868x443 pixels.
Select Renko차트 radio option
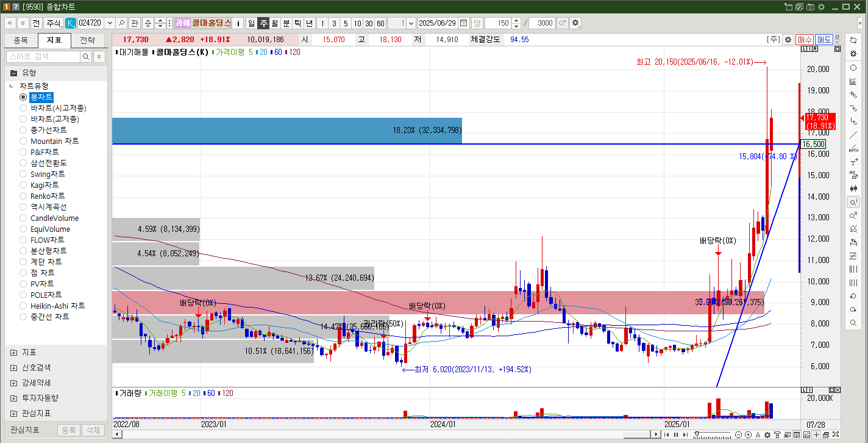(x=23, y=196)
